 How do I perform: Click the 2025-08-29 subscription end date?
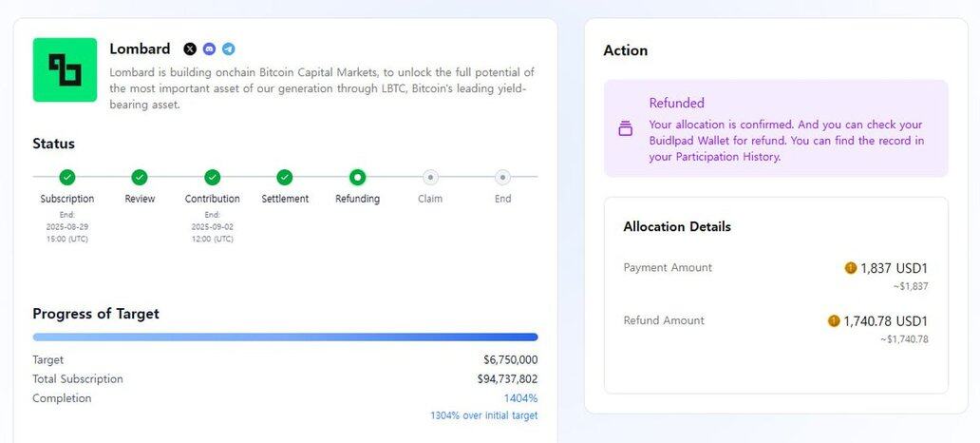[x=66, y=226]
